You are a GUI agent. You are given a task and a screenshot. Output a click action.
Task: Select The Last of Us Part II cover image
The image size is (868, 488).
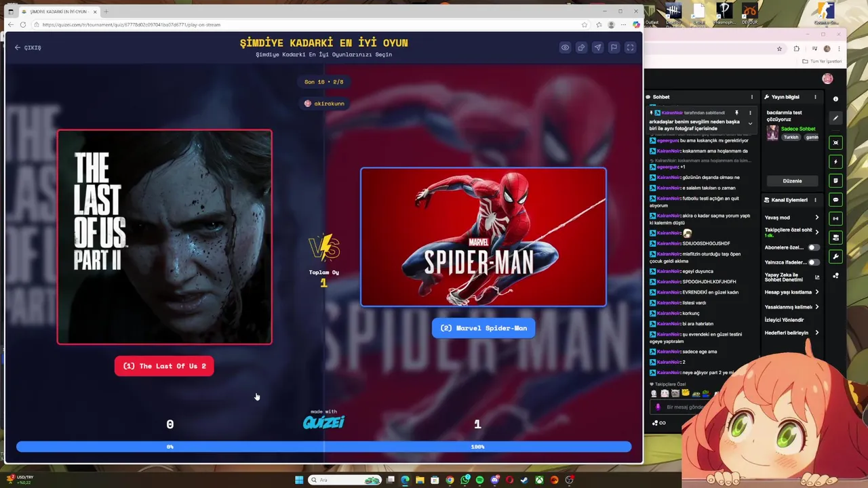[164, 237]
